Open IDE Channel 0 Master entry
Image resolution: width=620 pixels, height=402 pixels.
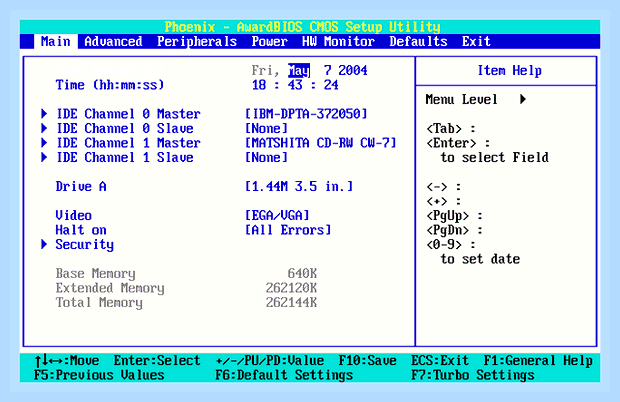pos(129,114)
